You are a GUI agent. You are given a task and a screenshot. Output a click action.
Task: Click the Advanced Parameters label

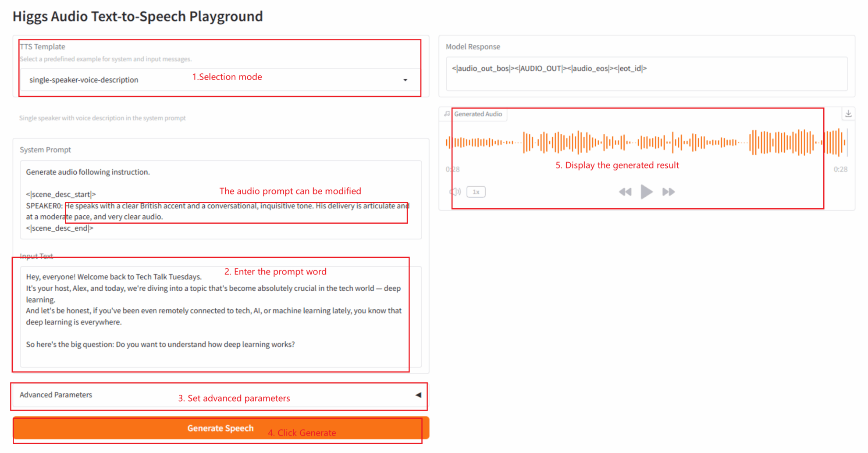coord(56,395)
